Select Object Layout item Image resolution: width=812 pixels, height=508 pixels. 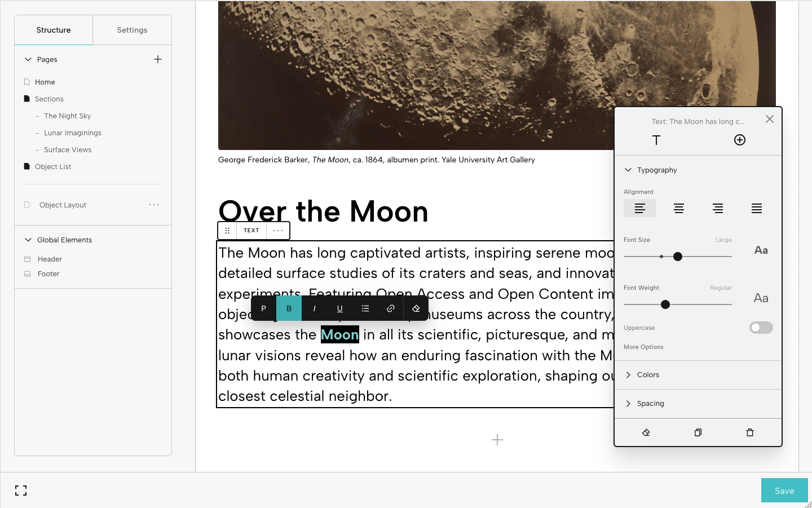[63, 205]
